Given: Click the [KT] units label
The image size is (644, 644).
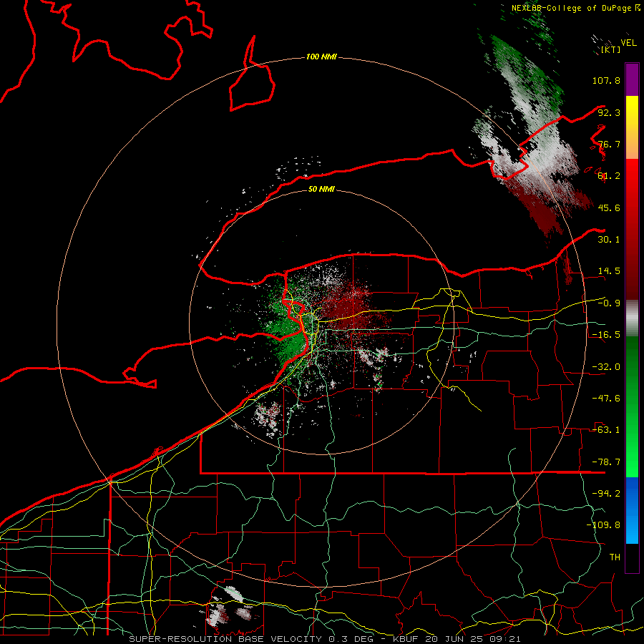Looking at the screenshot, I should pyautogui.click(x=610, y=49).
